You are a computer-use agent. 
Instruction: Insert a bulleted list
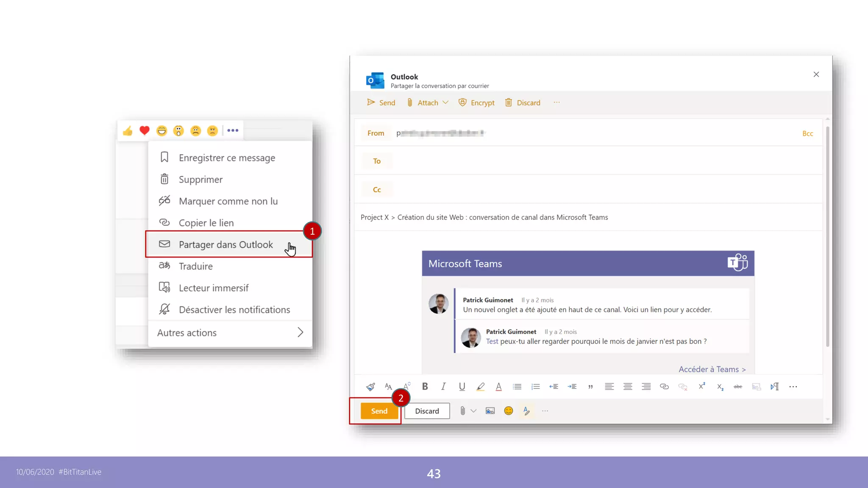point(517,386)
